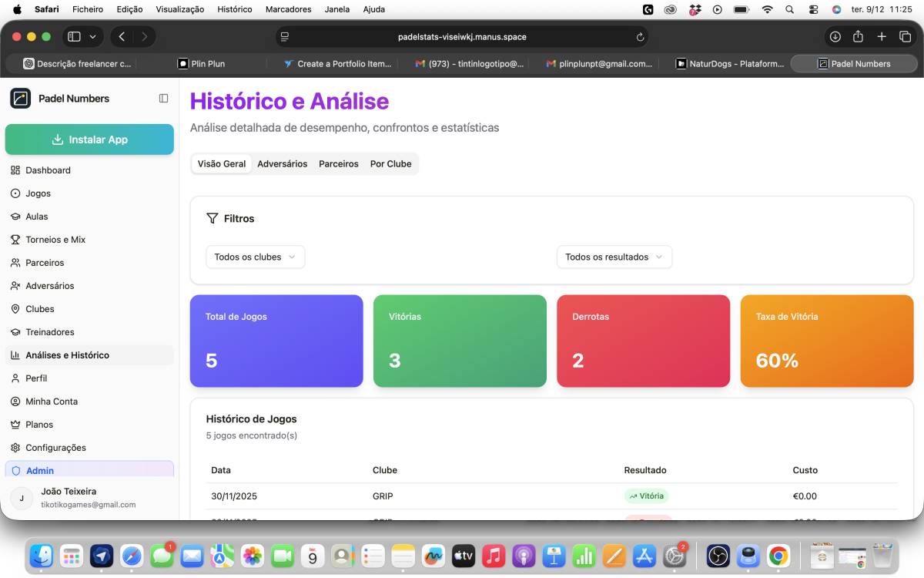
Task: Open Configurações in the sidebar
Action: [x=89, y=448]
